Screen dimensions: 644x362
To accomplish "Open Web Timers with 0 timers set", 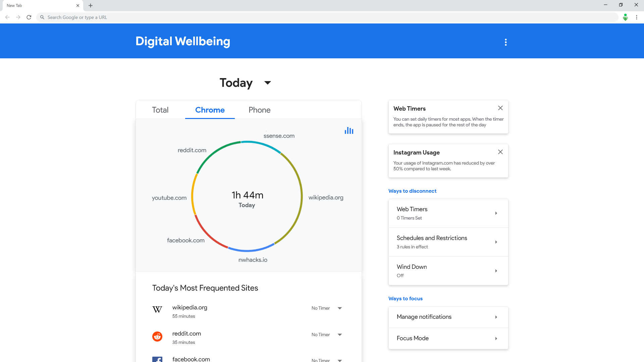I will [448, 213].
